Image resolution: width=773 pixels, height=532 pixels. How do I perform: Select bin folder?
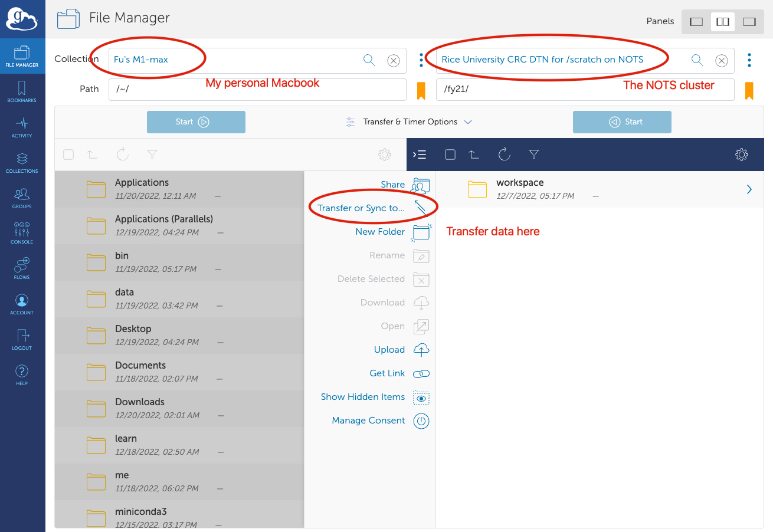(179, 262)
